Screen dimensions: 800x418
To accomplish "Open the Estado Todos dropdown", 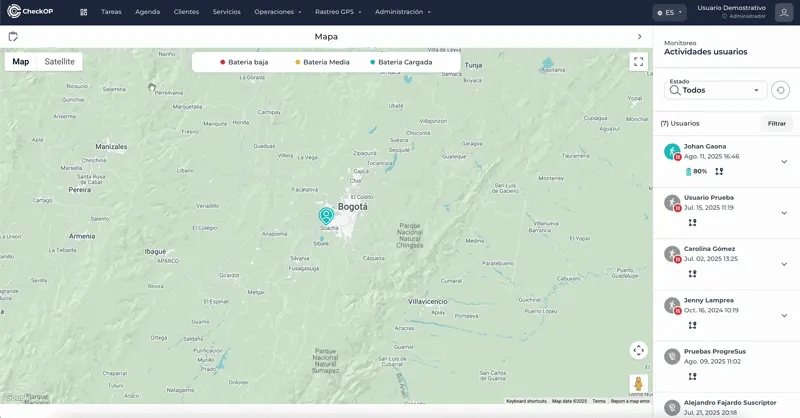I will 716,90.
